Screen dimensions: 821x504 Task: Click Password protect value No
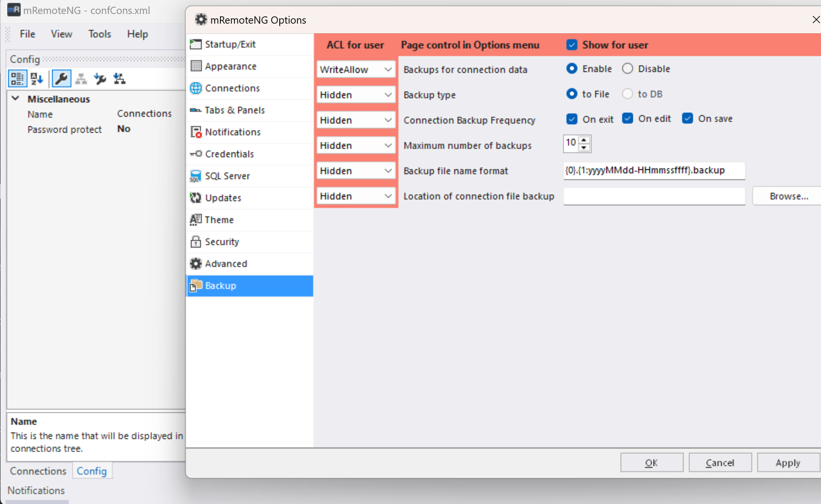124,129
